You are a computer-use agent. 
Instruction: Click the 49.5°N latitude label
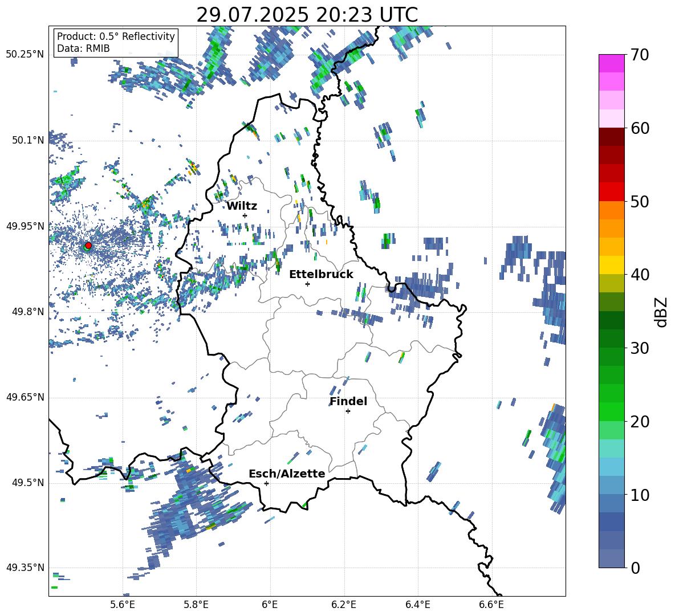29,483
